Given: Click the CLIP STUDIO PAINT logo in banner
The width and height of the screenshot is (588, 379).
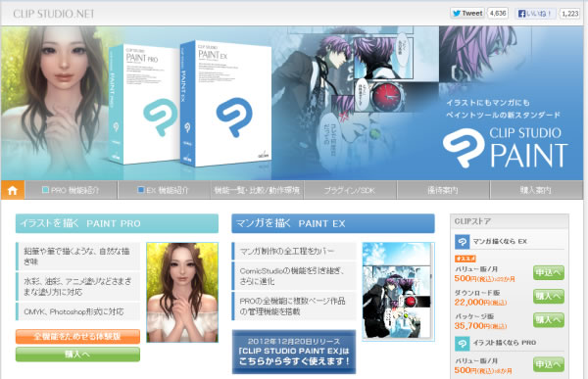Looking at the screenshot, I should pos(505,147).
